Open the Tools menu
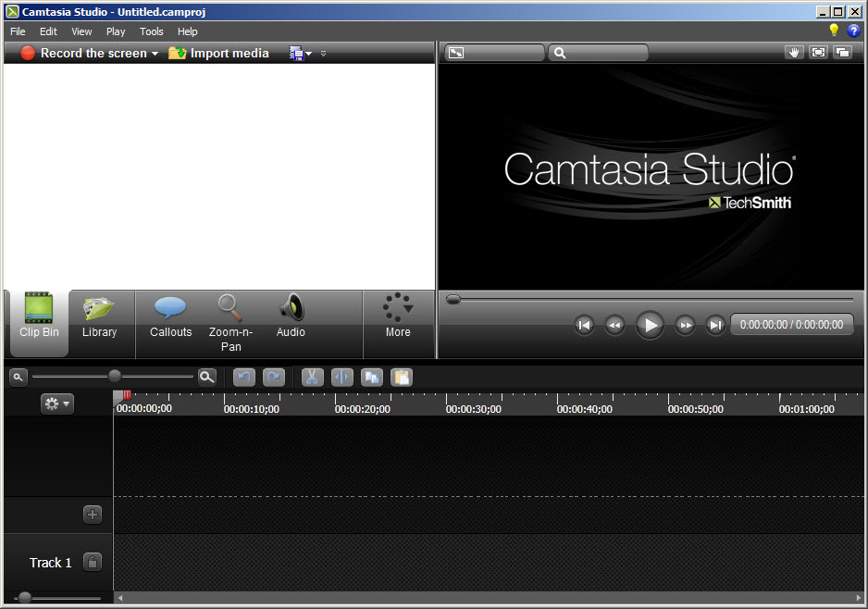The width and height of the screenshot is (868, 609). click(151, 31)
